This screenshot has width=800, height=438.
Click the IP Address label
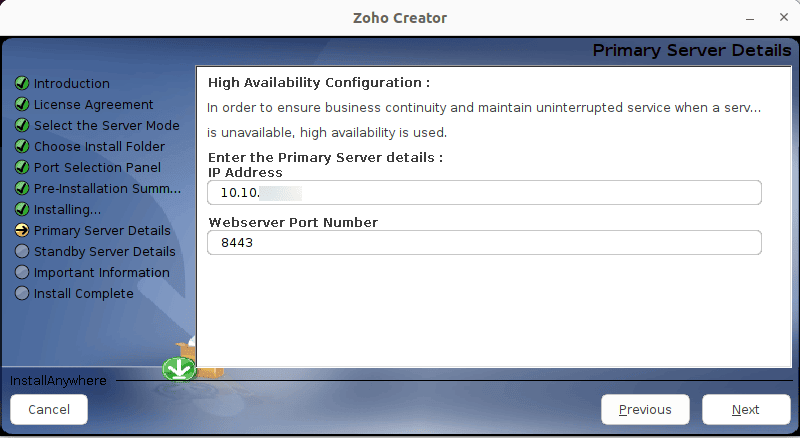point(245,173)
